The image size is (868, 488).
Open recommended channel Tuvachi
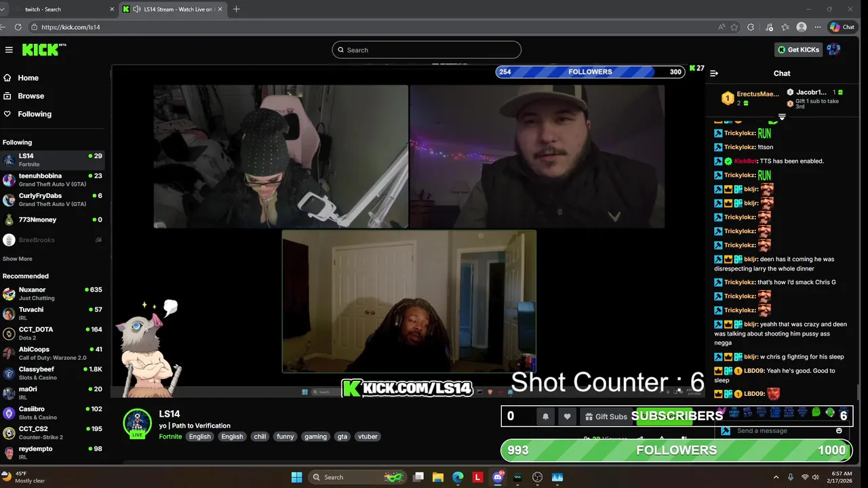[52, 313]
